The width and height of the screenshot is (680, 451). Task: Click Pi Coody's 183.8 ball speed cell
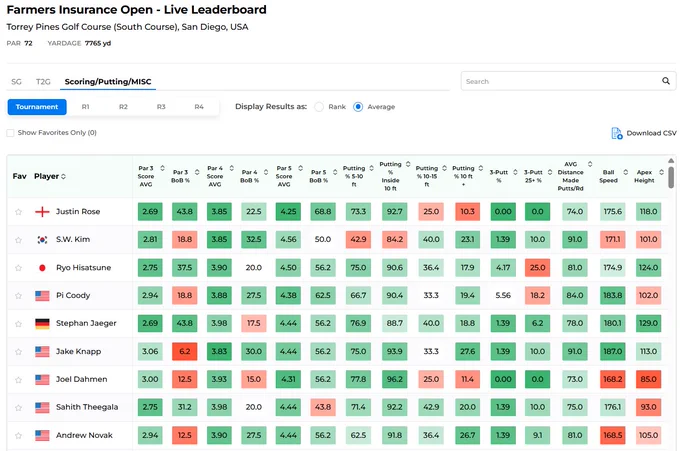(x=612, y=295)
